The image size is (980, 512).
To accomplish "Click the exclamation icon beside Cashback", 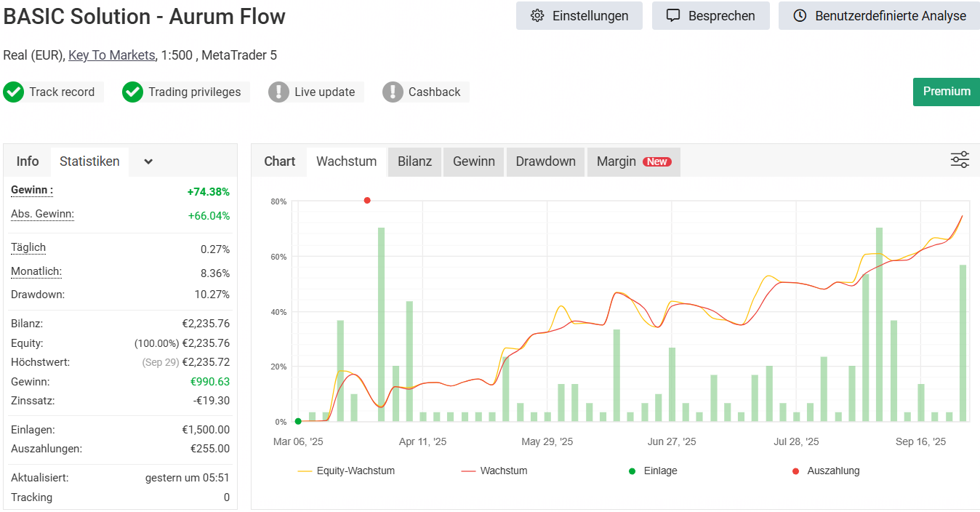I will coord(393,92).
